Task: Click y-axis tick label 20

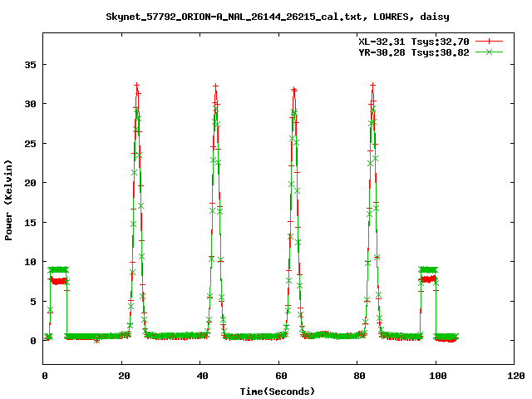Action: (30, 183)
